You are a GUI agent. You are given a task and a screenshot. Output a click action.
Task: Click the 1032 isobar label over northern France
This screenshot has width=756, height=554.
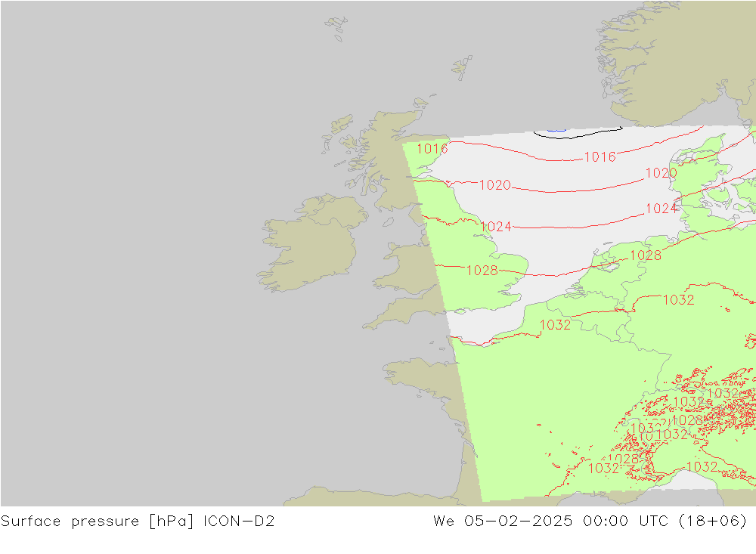tap(556, 325)
